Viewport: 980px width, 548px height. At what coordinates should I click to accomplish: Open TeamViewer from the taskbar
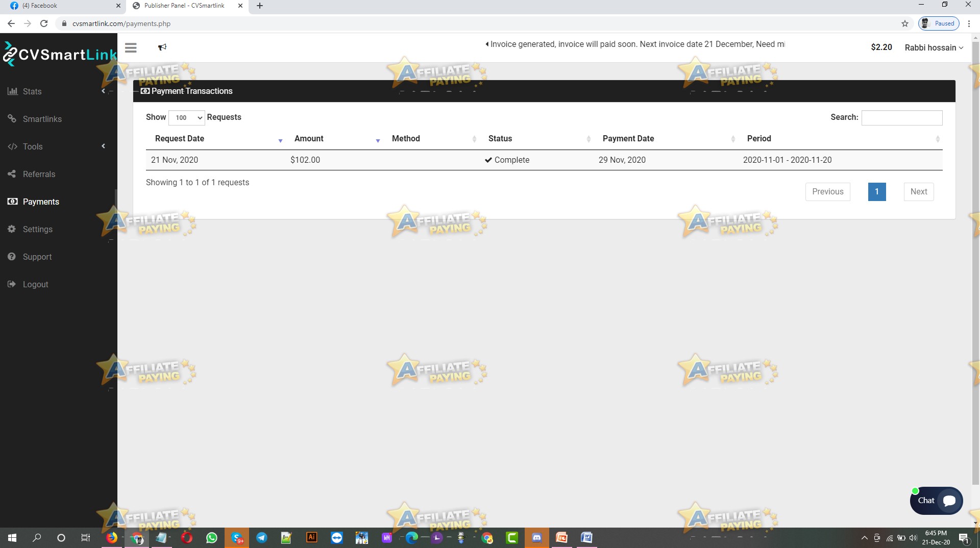coord(337,538)
